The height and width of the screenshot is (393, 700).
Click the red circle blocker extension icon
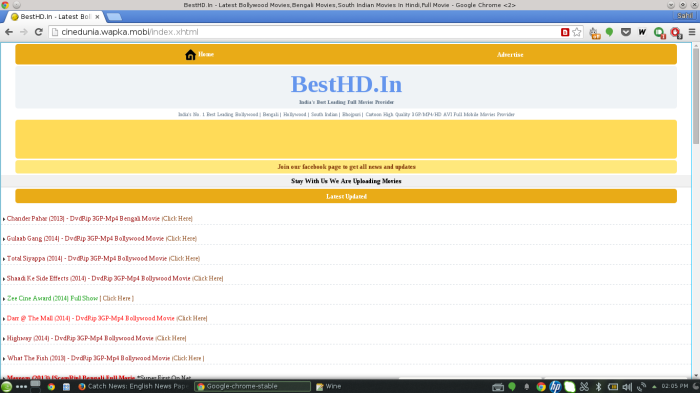[x=676, y=33]
